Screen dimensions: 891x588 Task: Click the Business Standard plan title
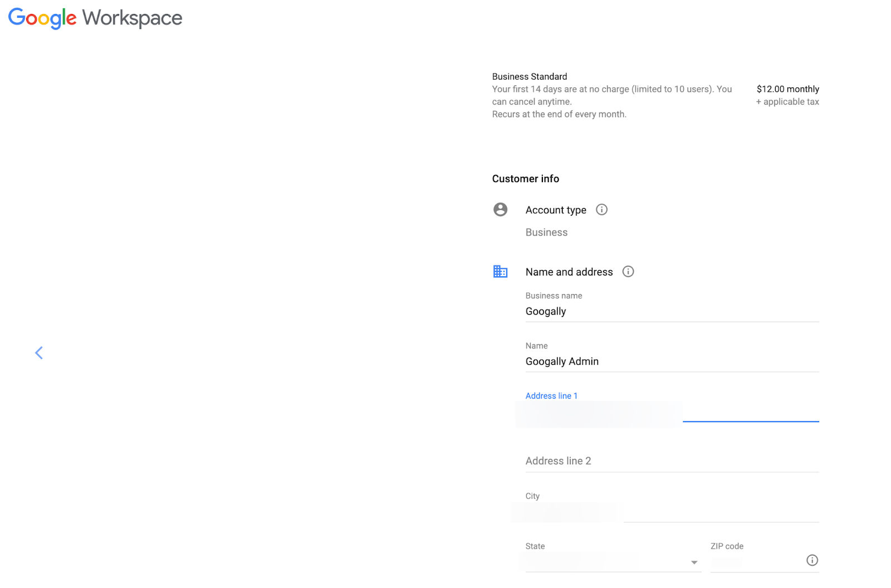529,76
